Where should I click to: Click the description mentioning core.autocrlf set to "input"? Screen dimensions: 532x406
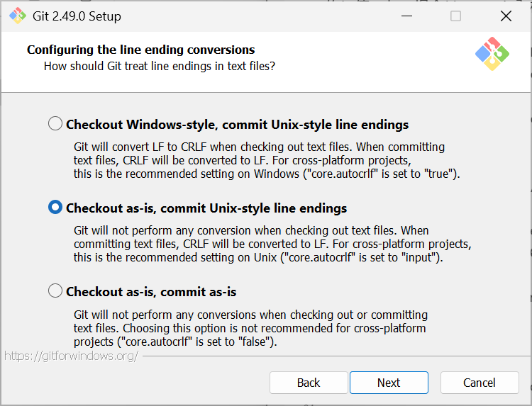coord(272,244)
